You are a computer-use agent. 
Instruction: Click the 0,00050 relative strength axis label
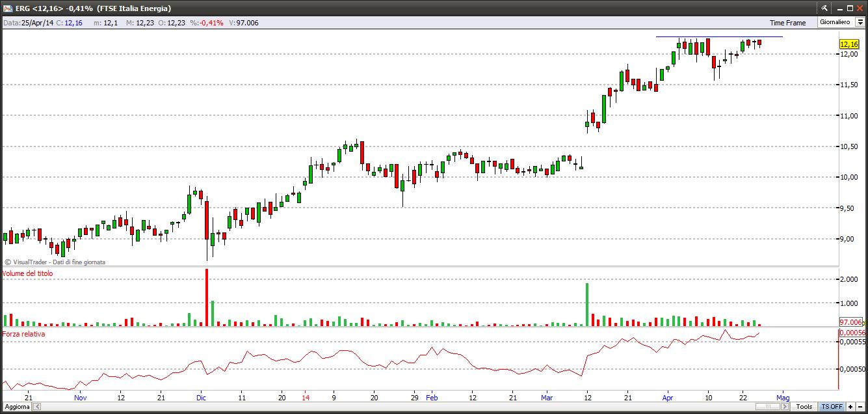click(851, 370)
